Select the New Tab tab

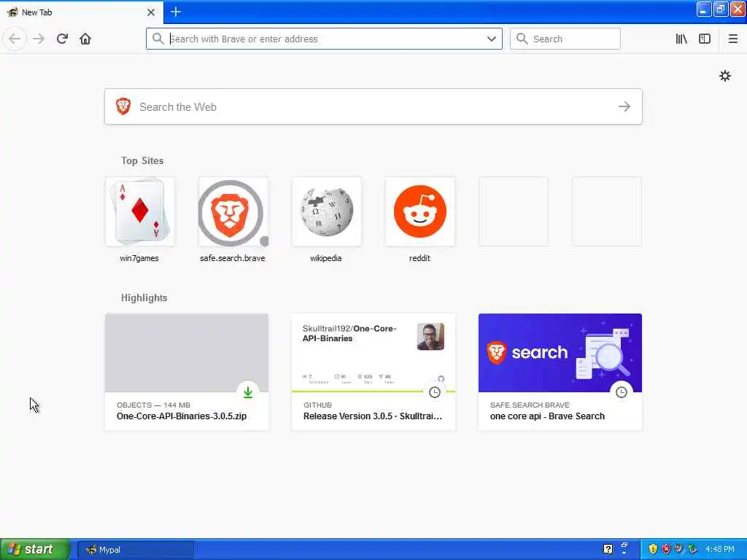(82, 12)
